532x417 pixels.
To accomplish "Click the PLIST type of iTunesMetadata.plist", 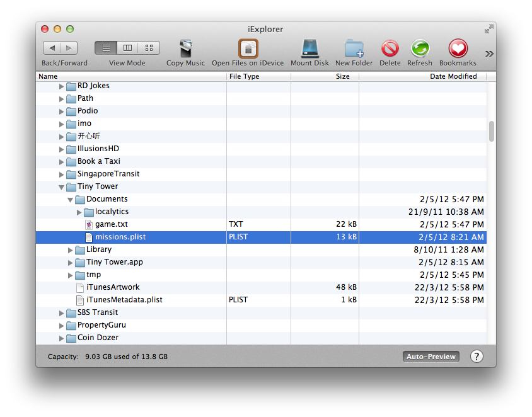I will click(238, 300).
